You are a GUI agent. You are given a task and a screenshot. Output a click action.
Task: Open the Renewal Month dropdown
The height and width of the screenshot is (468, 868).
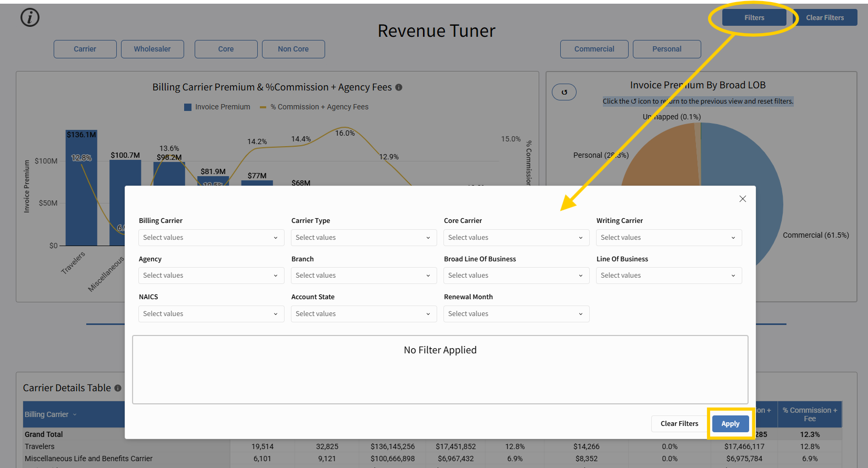[516, 314]
